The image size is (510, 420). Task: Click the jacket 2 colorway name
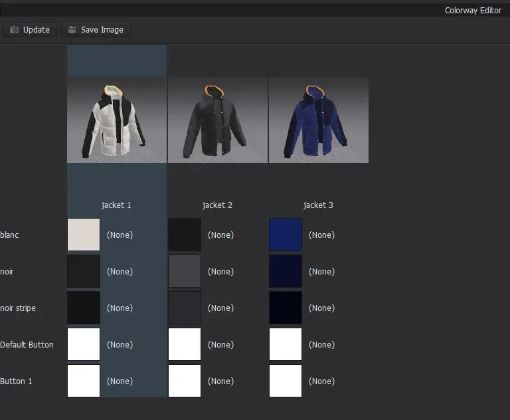click(x=217, y=205)
